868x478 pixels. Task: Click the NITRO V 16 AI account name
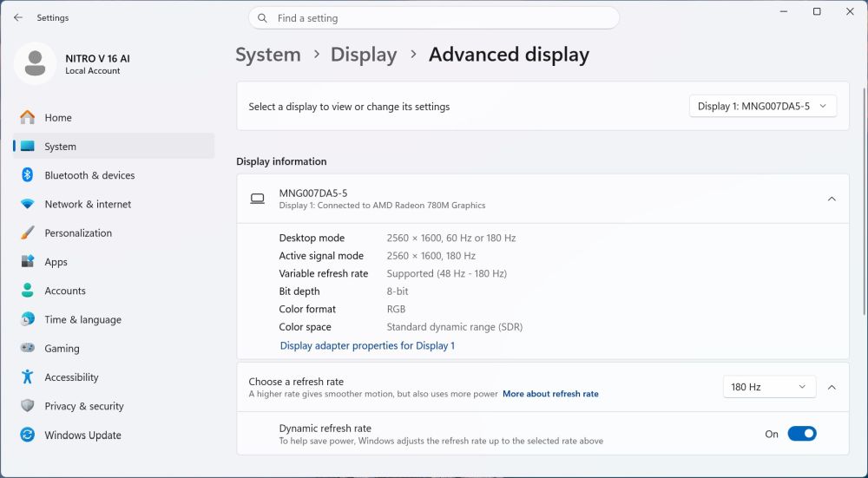pyautogui.click(x=97, y=58)
